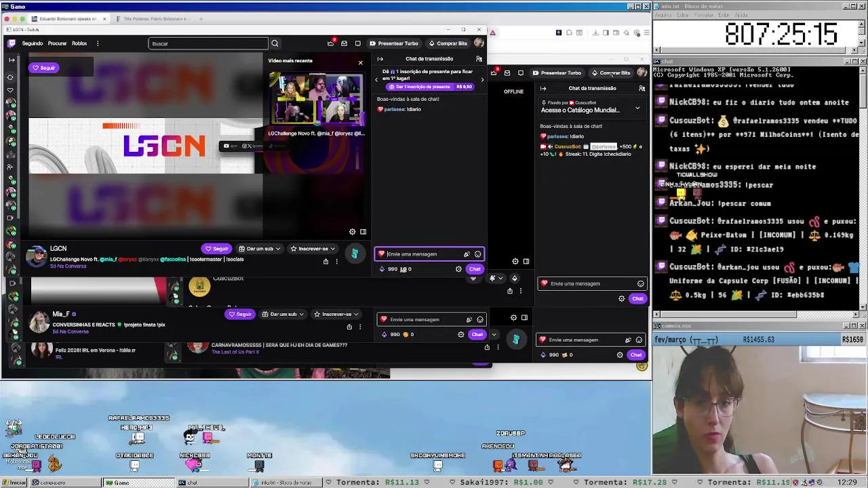Viewport: 868px width, 488px height.
Task: Expand left sidebar arrow in LGCN window
Action: pyautogui.click(x=12, y=60)
